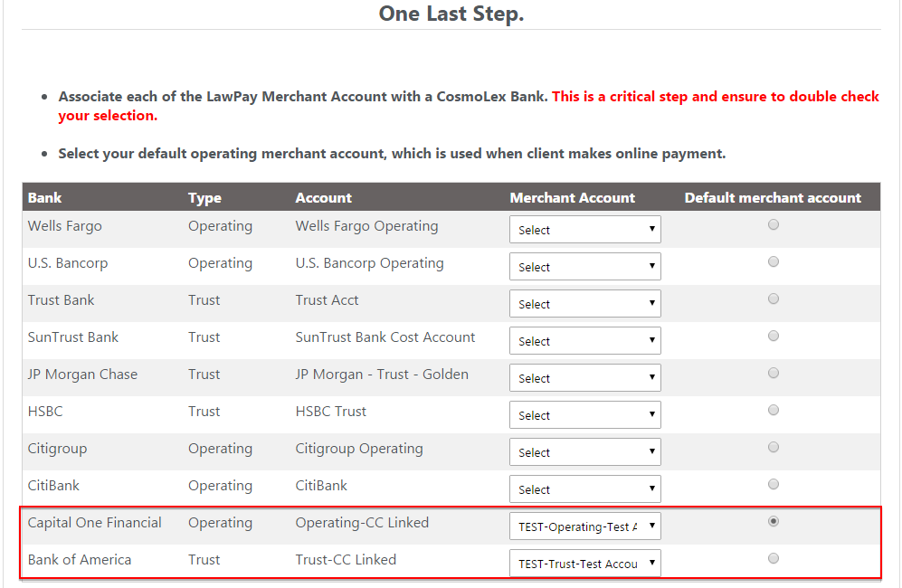This screenshot has width=902, height=588.
Task: Set CitiBank as default merchant account
Action: pos(774,484)
